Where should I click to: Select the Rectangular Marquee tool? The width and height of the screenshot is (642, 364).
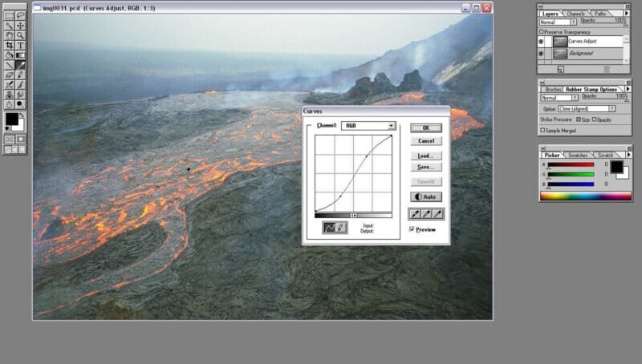tap(10, 15)
